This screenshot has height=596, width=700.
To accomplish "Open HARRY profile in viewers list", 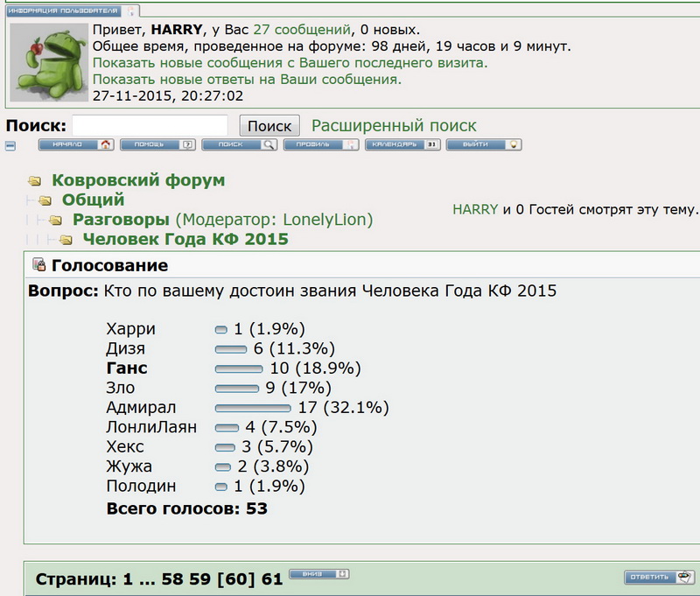I will coord(475,209).
